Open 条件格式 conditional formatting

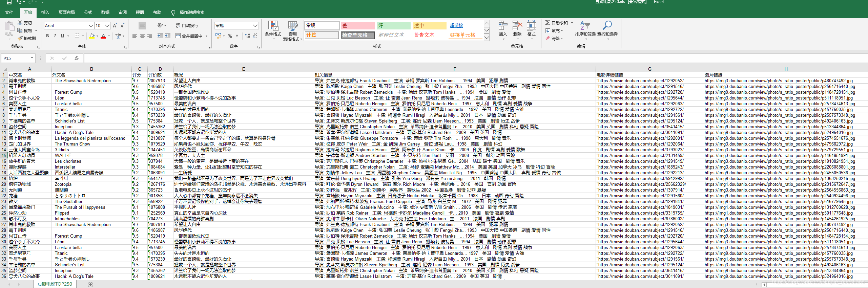pos(273,30)
